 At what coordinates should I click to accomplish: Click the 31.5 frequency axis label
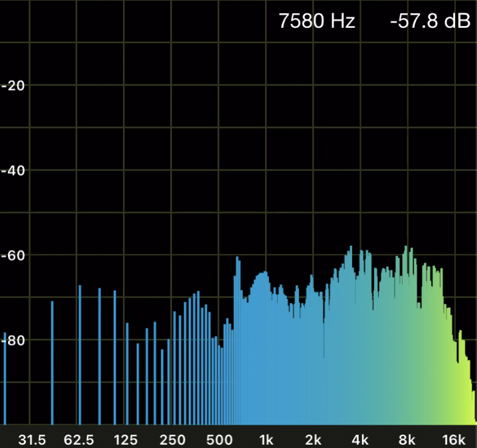[32, 440]
